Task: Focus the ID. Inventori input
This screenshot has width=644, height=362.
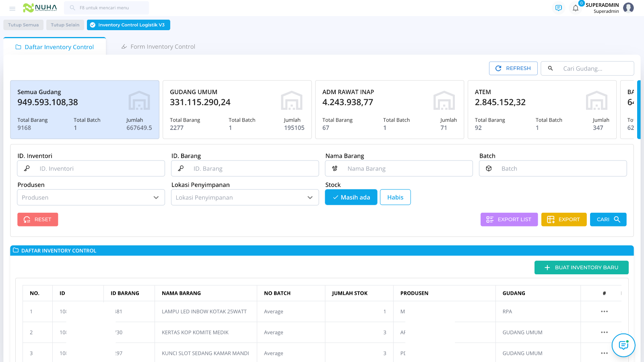Action: click(x=91, y=169)
